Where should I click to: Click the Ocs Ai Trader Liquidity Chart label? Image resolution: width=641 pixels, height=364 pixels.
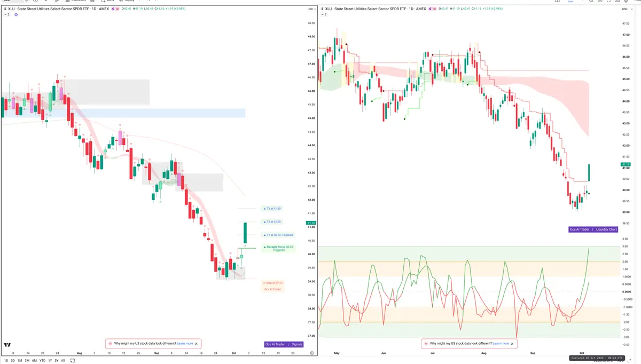click(x=594, y=230)
